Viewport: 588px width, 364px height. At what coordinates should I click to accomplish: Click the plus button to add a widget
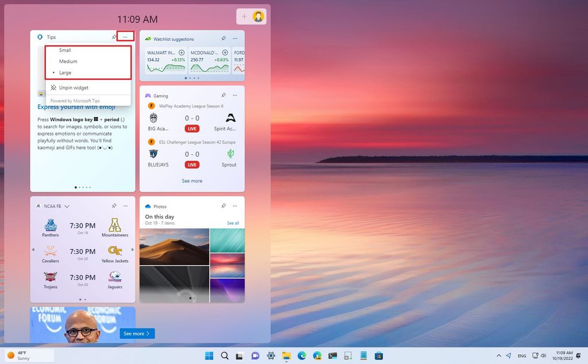(x=246, y=16)
